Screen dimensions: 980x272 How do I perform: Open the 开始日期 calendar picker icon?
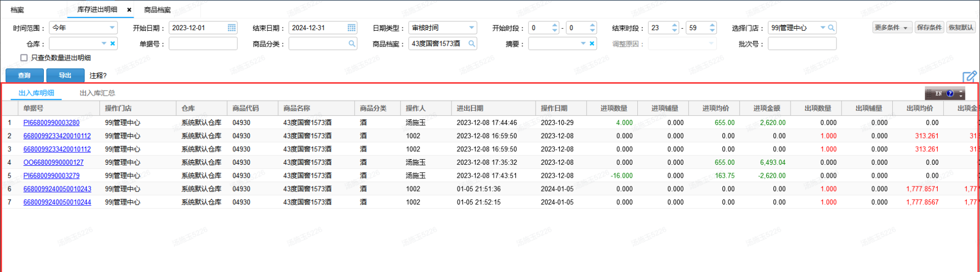(231, 28)
